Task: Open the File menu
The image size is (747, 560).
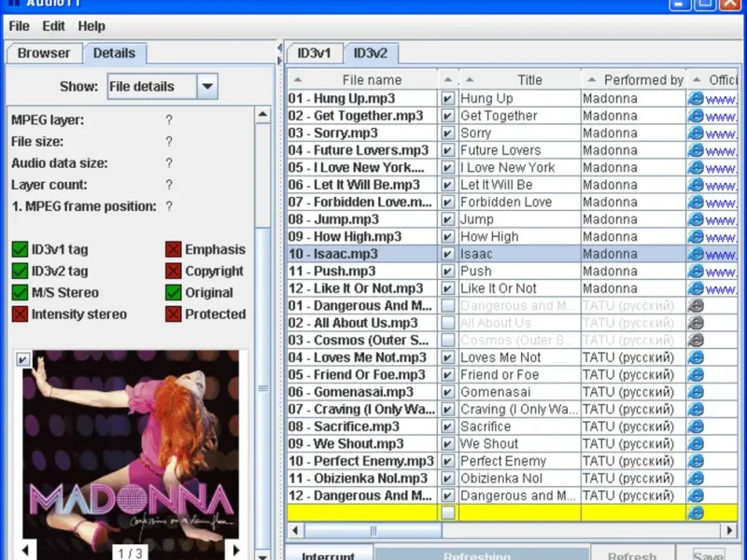Action: click(x=19, y=26)
